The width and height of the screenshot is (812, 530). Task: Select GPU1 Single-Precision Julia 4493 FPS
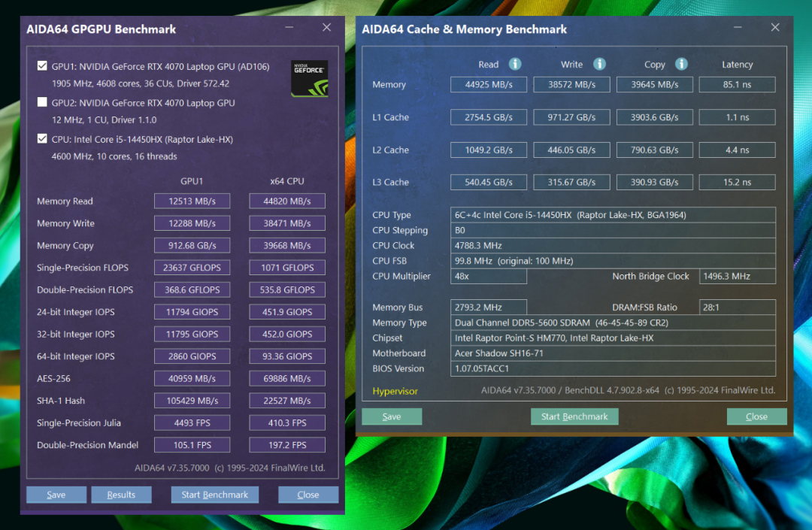pyautogui.click(x=192, y=422)
